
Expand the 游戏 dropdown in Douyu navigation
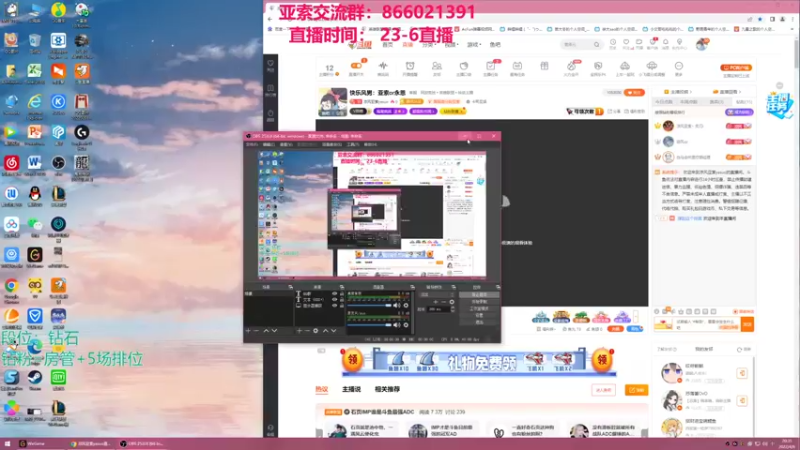473,44
